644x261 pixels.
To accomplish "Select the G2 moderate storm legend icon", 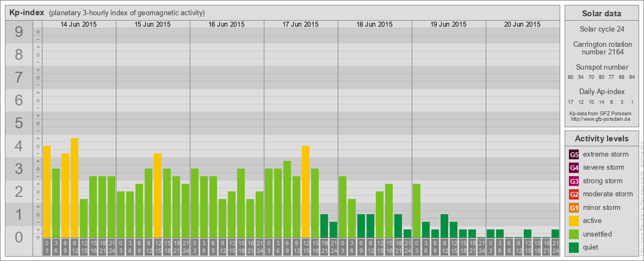I will (574, 194).
